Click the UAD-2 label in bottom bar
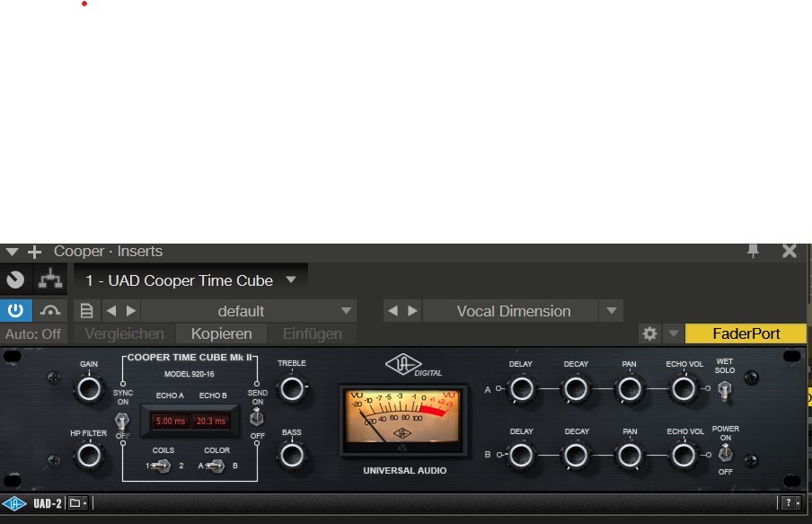This screenshot has height=524, width=812. 48,503
